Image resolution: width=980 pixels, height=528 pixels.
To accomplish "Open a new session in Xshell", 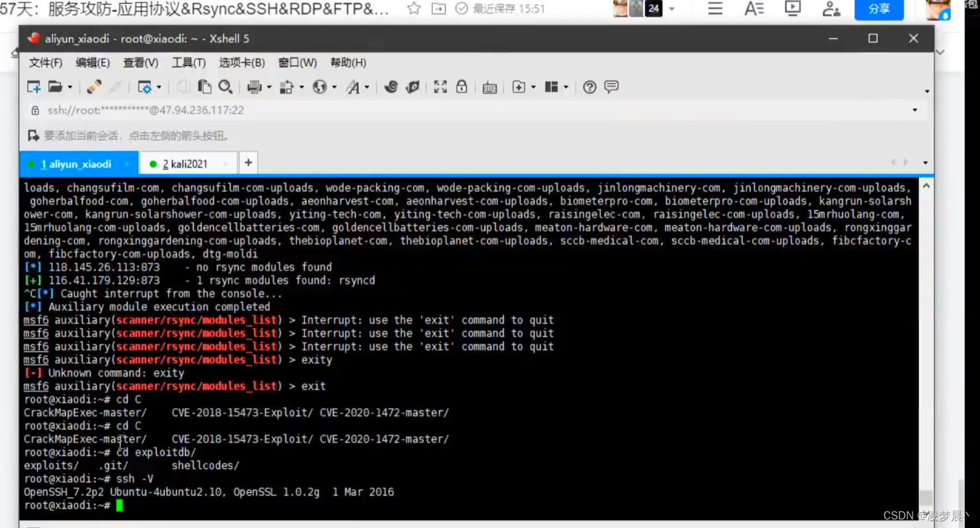I will [x=34, y=87].
